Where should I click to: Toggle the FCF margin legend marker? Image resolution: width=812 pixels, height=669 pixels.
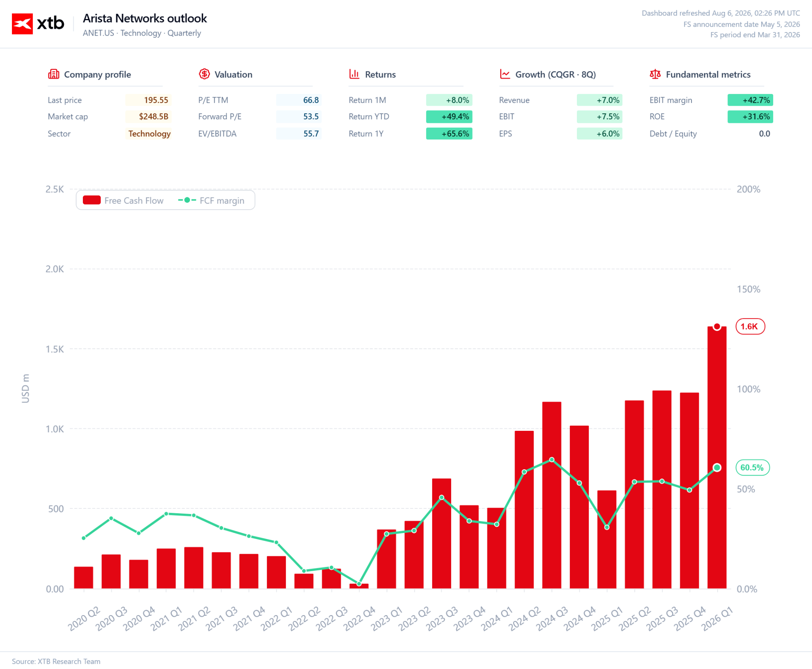pos(187,200)
